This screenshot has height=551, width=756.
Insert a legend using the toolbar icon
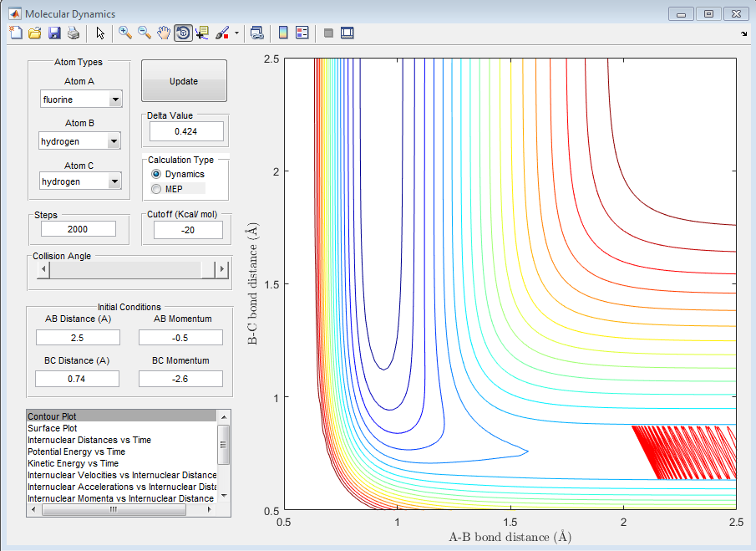pos(302,33)
